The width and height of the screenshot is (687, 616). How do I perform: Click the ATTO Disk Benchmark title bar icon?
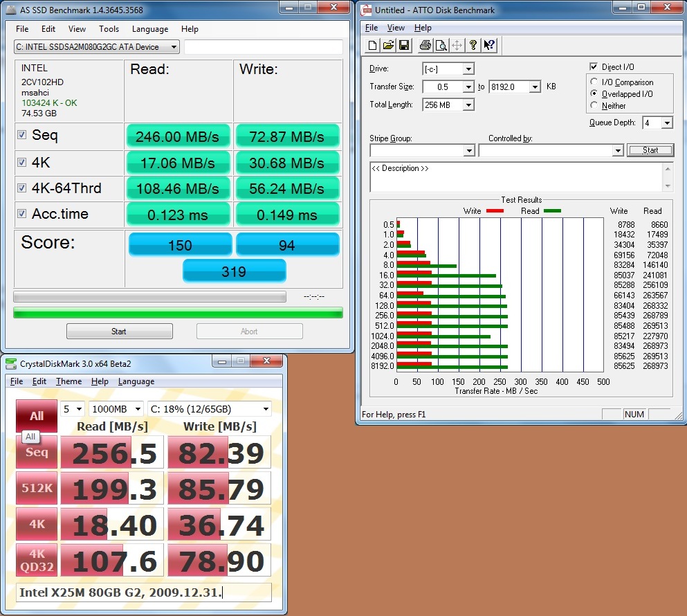coord(367,10)
